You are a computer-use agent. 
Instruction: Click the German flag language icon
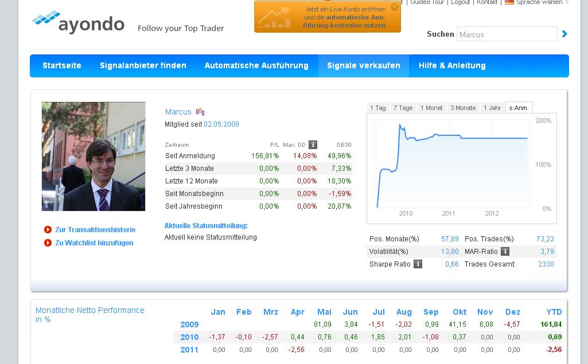[509, 2]
